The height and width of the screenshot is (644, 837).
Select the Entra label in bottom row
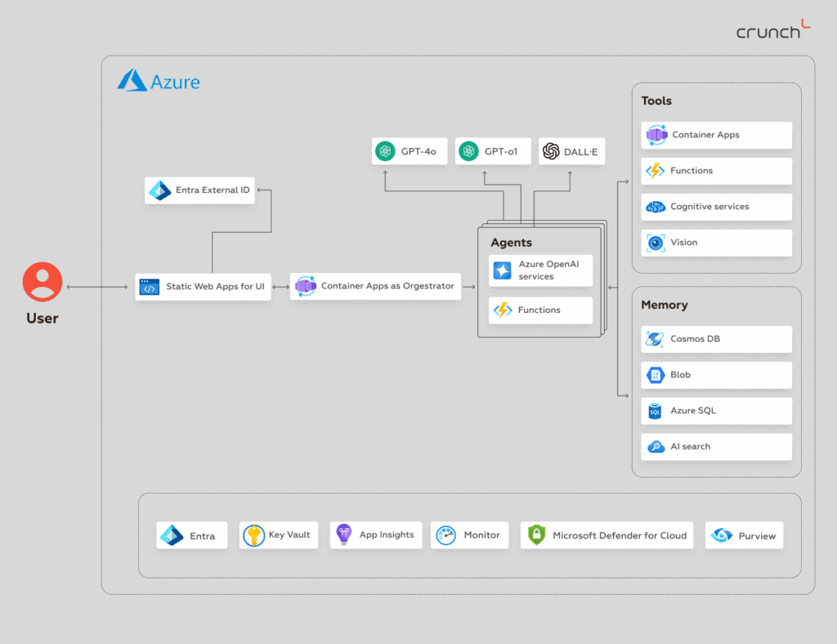pos(203,536)
